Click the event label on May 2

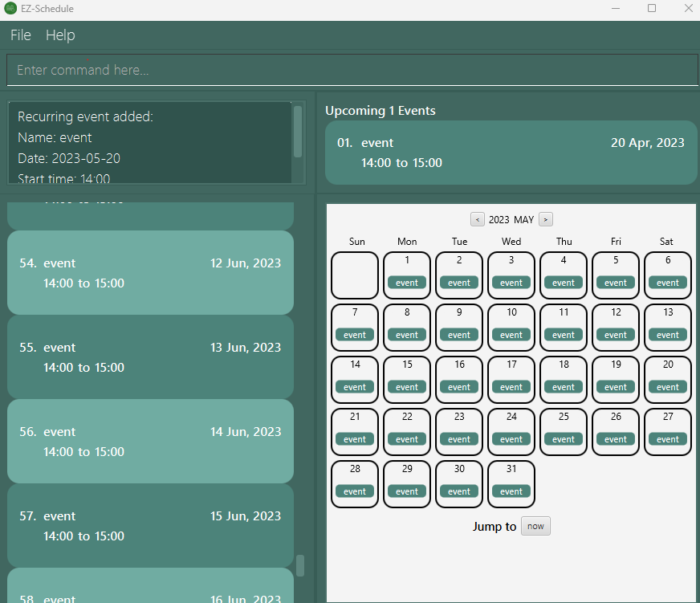click(459, 283)
